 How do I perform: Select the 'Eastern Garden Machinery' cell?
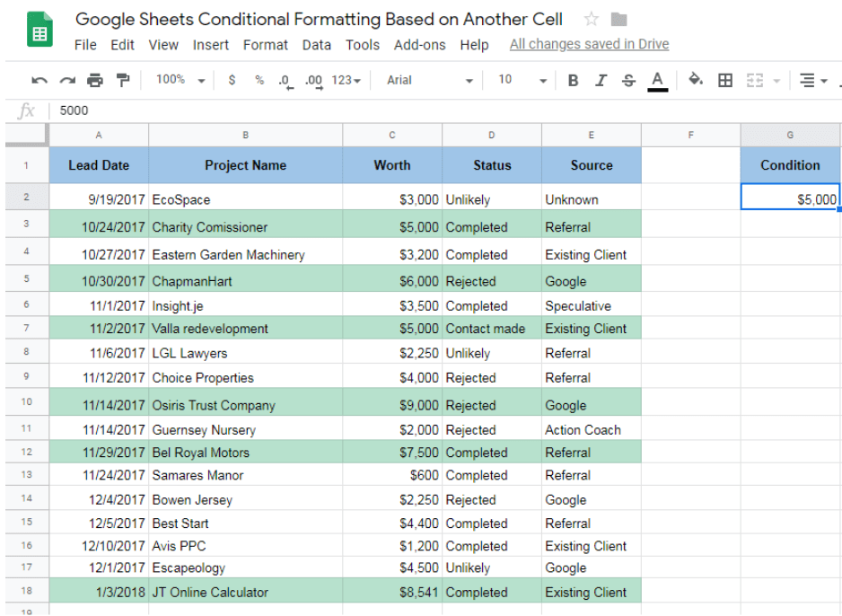pyautogui.click(x=245, y=251)
